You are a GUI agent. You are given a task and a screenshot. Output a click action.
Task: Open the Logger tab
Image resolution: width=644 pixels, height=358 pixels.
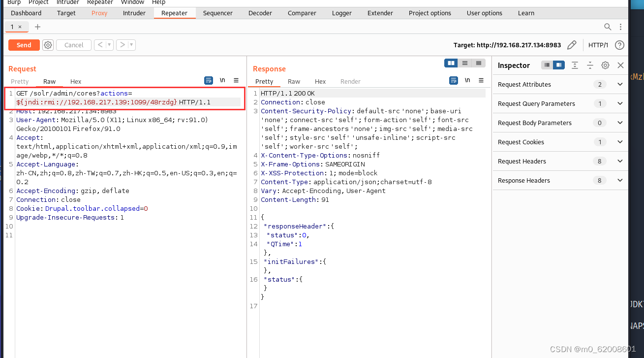pos(342,13)
